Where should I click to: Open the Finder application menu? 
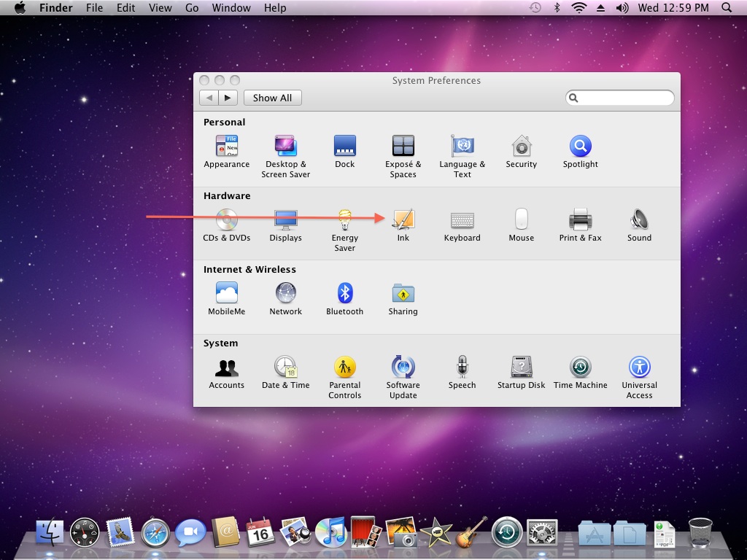pyautogui.click(x=57, y=7)
